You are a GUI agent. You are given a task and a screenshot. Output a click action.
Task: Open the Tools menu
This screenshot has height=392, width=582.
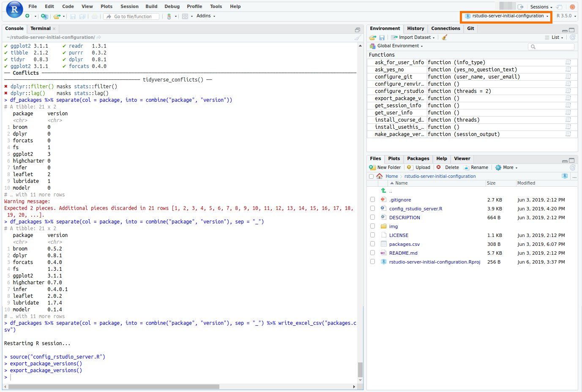pos(216,6)
